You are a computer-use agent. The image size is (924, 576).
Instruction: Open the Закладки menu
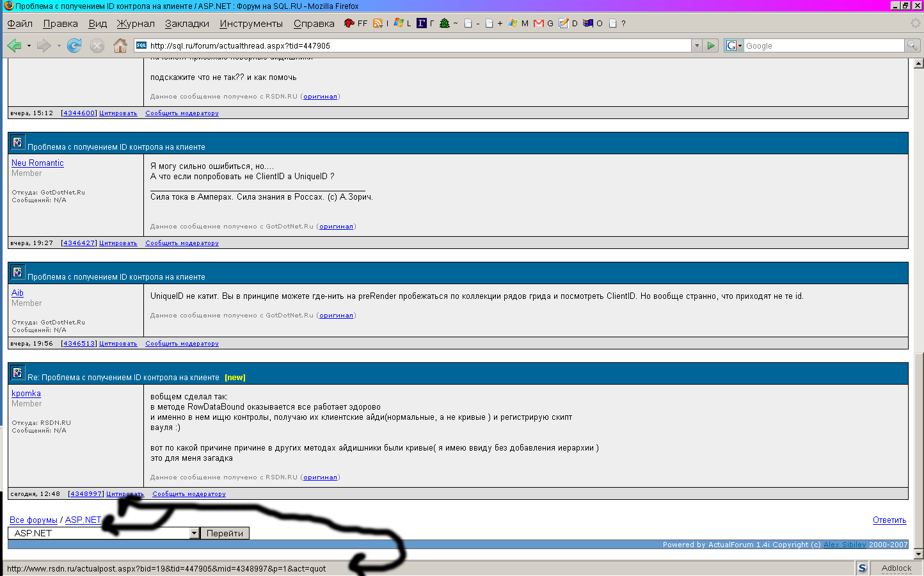click(x=187, y=24)
